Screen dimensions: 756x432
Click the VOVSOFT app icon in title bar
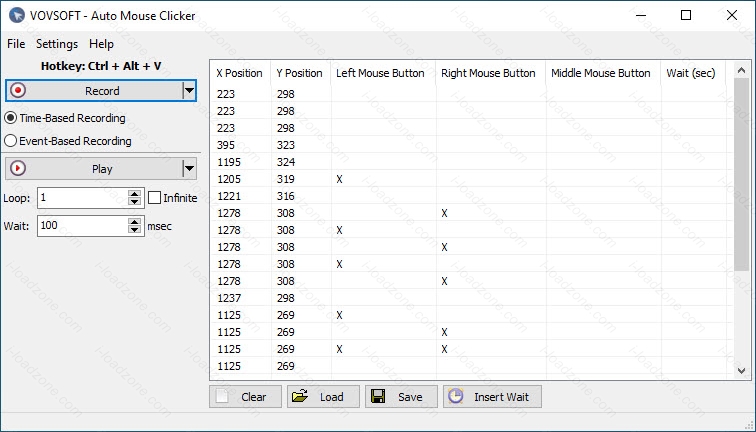(x=17, y=15)
